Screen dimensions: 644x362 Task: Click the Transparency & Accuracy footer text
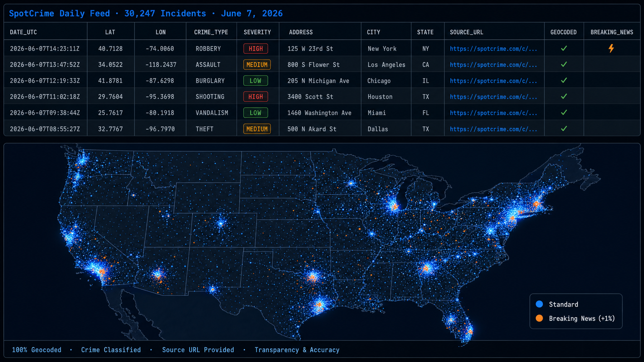pos(297,350)
